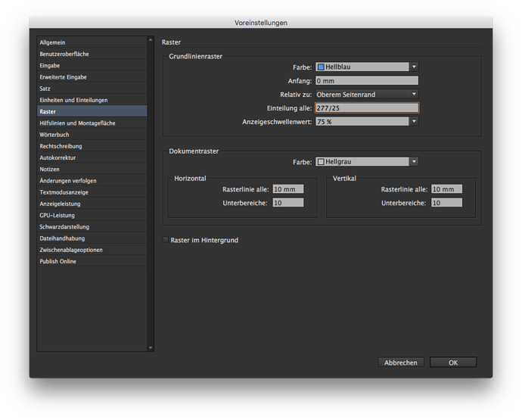Click the Anfang input field
This screenshot has width=522, height=420.
367,81
